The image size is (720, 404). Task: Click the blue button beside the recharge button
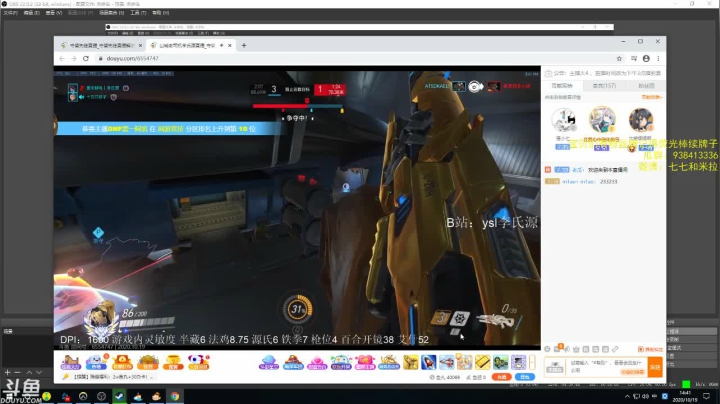point(524,377)
